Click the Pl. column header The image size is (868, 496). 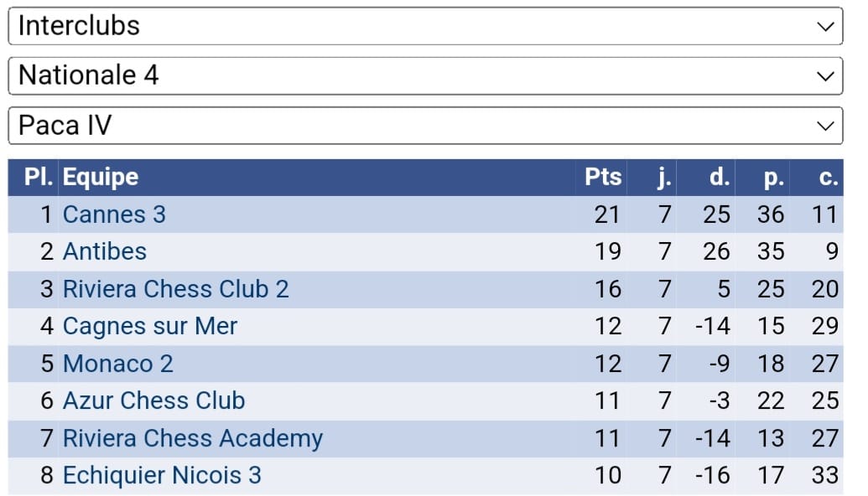pos(39,177)
